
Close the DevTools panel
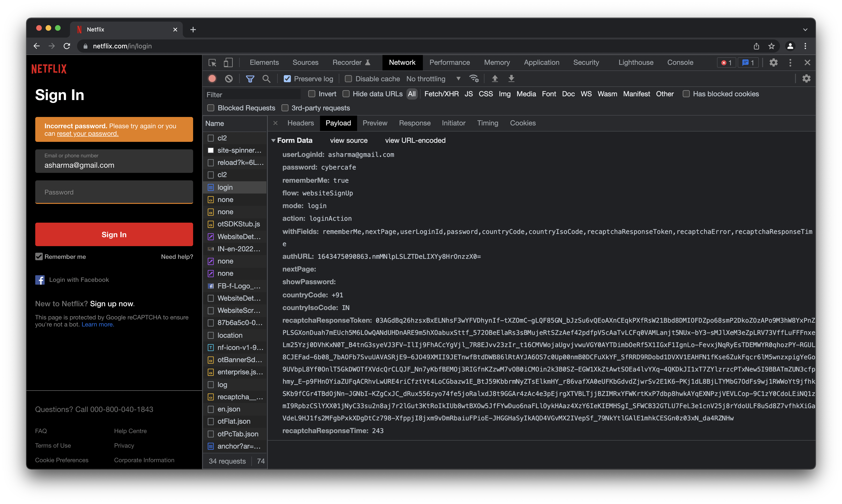point(807,62)
